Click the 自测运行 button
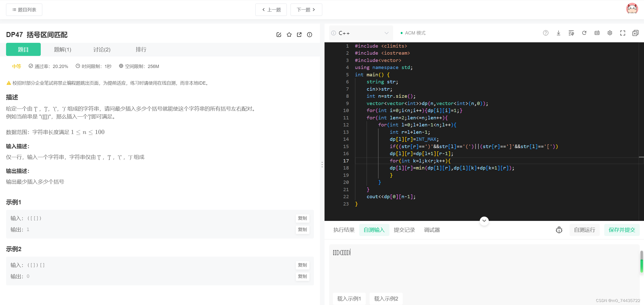 (x=584, y=230)
